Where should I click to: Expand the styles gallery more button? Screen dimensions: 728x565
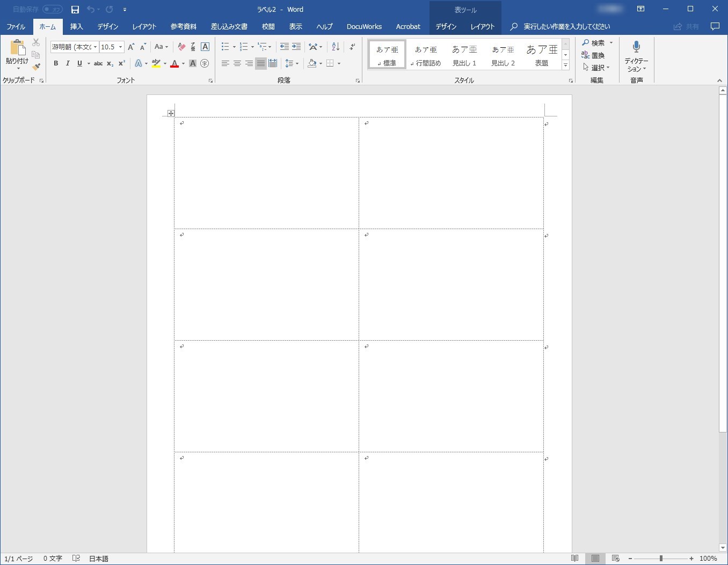[x=565, y=65]
